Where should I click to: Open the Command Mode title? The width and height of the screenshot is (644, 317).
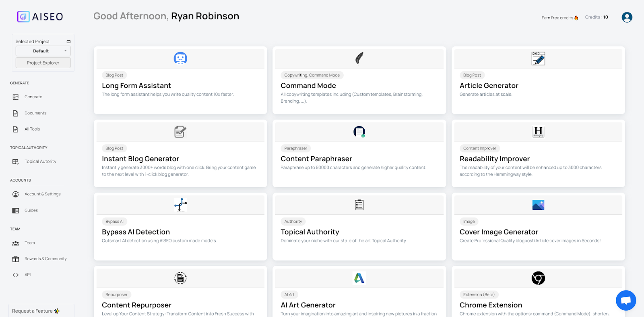(308, 86)
